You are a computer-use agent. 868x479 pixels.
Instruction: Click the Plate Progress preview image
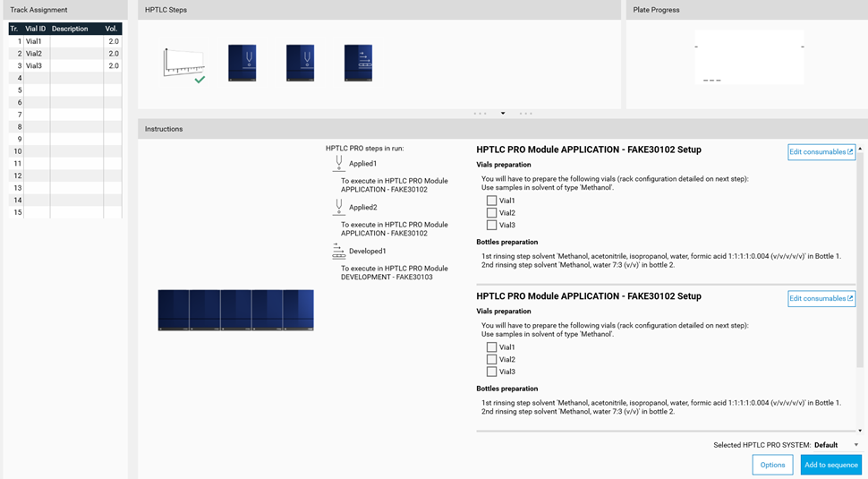[749, 58]
